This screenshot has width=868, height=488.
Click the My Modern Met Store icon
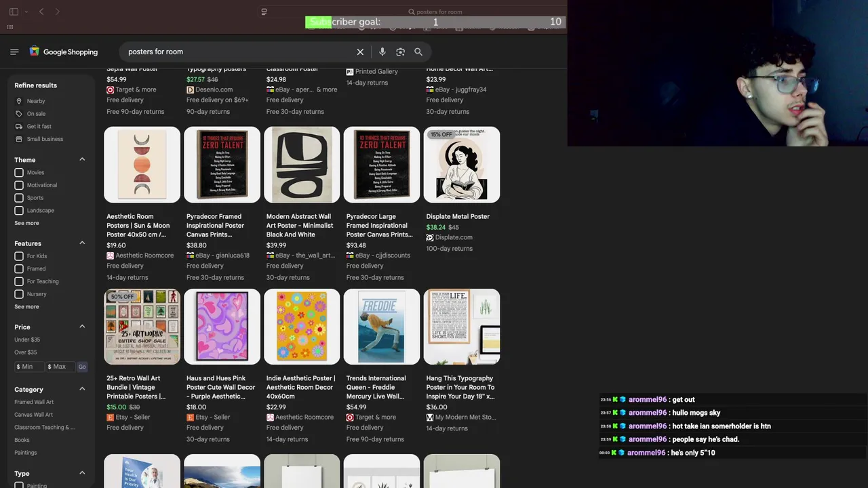click(x=430, y=418)
